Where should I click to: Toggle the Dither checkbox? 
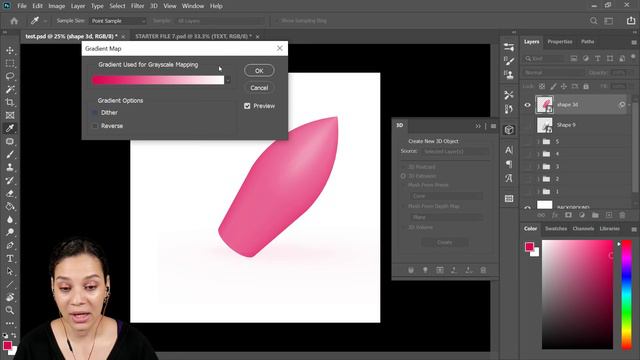tap(95, 113)
